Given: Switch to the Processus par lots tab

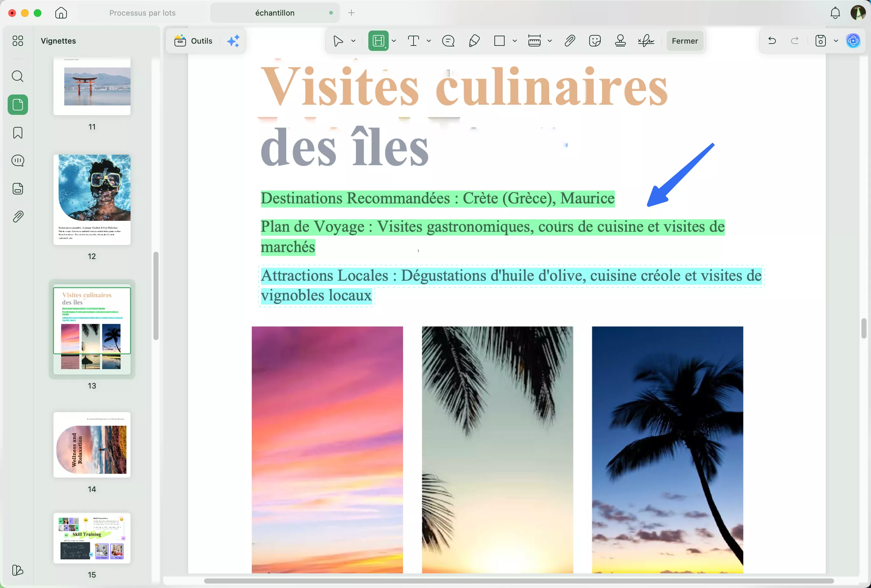Looking at the screenshot, I should point(142,12).
